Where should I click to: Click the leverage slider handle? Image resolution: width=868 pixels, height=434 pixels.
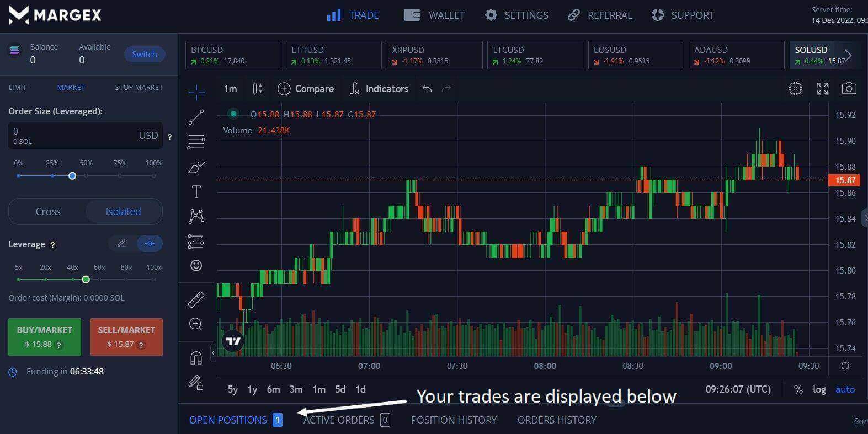[x=86, y=280]
